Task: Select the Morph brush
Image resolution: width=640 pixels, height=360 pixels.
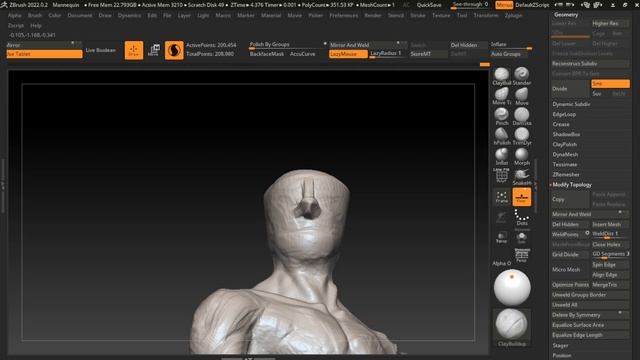Action: pos(522,156)
